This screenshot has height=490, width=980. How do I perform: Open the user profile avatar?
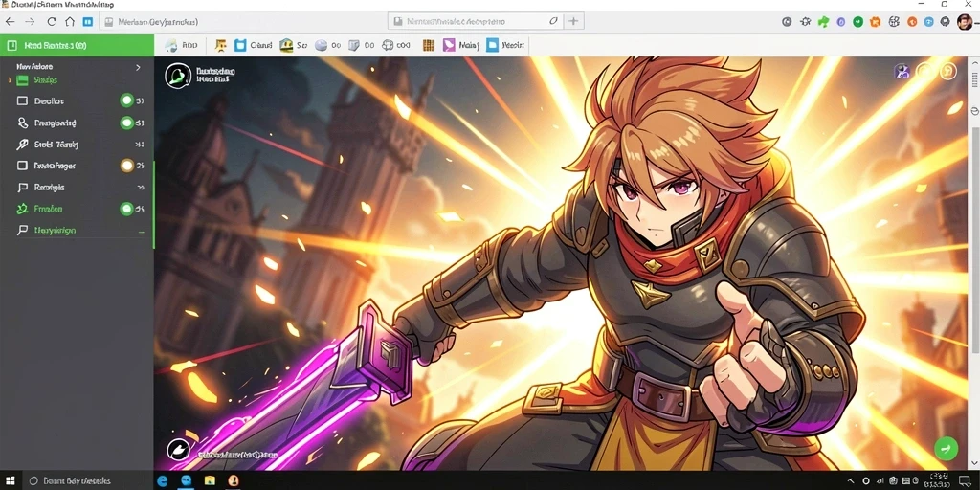click(x=965, y=22)
